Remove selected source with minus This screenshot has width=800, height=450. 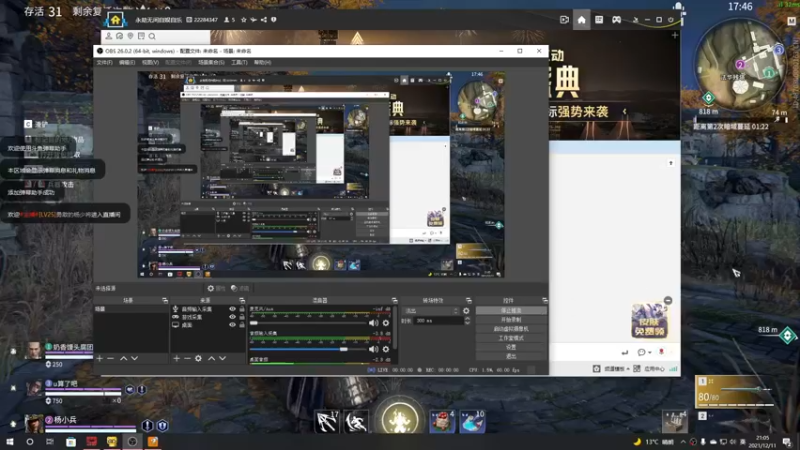click(187, 358)
